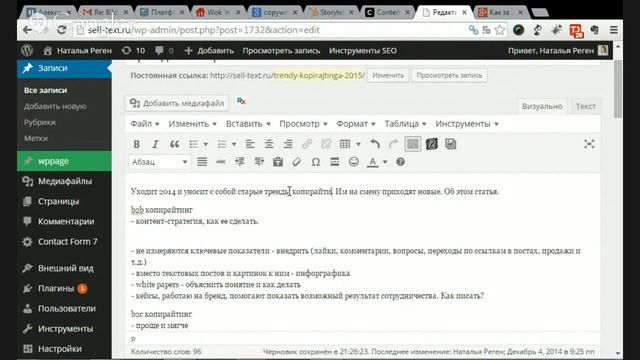
Task: Expand the numbered list style arrow
Action: pyautogui.click(x=234, y=144)
